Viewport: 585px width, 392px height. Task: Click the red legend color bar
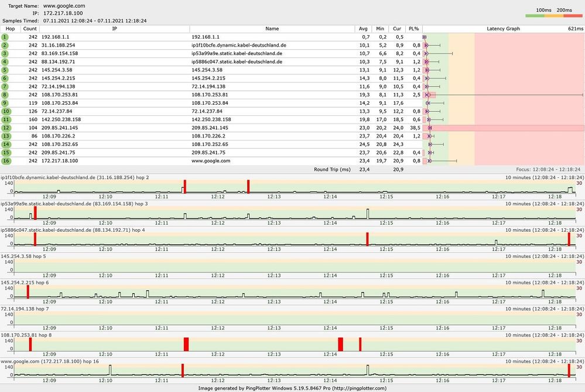573,16
